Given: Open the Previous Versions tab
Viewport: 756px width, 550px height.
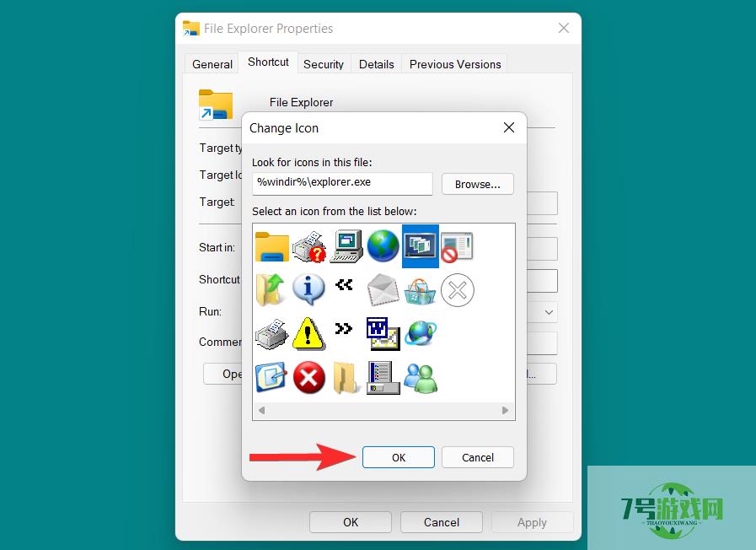Looking at the screenshot, I should pyautogui.click(x=455, y=64).
